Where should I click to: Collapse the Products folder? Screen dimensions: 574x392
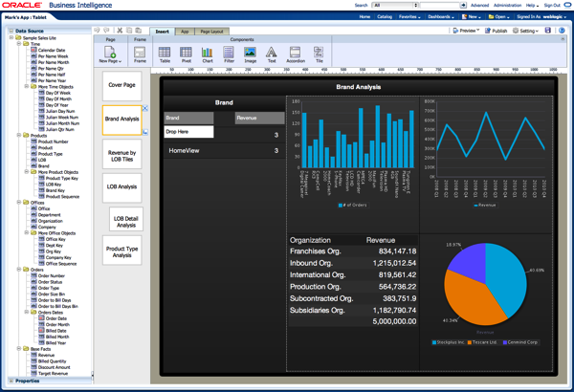pos(19,136)
